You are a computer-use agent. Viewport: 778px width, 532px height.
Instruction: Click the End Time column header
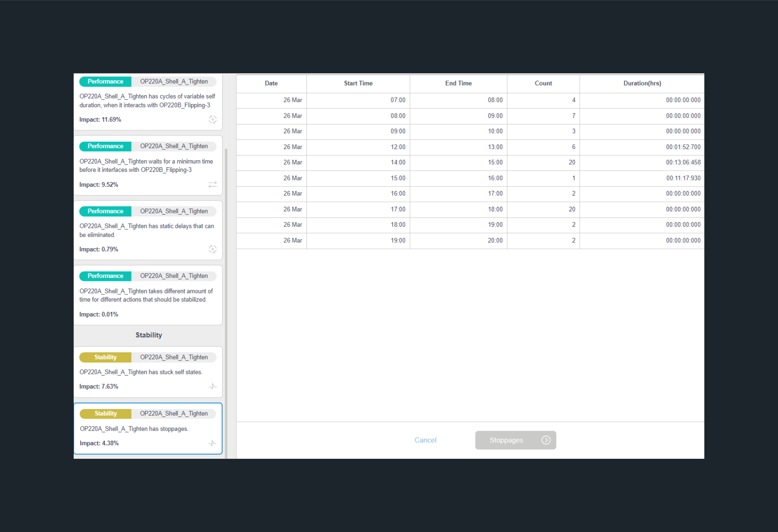pyautogui.click(x=458, y=84)
